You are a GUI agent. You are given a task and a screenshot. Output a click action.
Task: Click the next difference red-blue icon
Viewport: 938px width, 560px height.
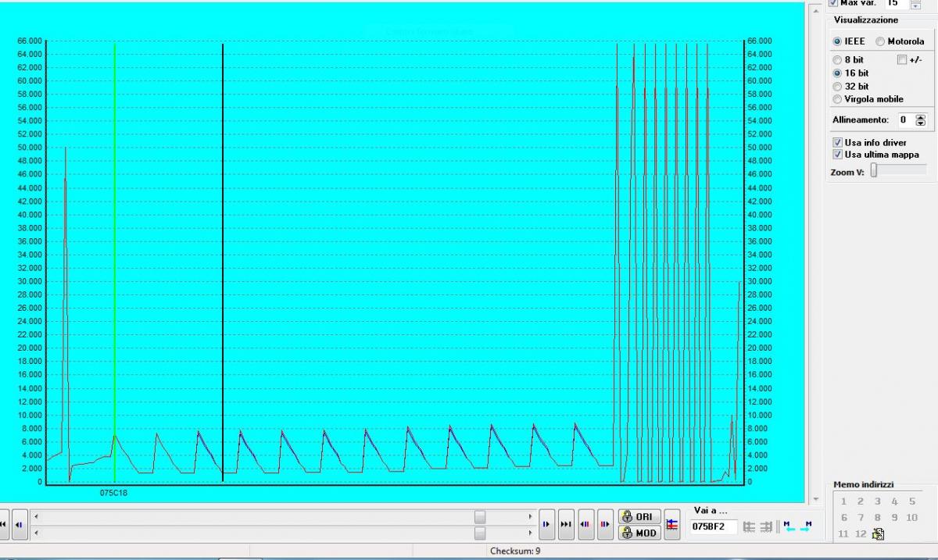click(604, 525)
